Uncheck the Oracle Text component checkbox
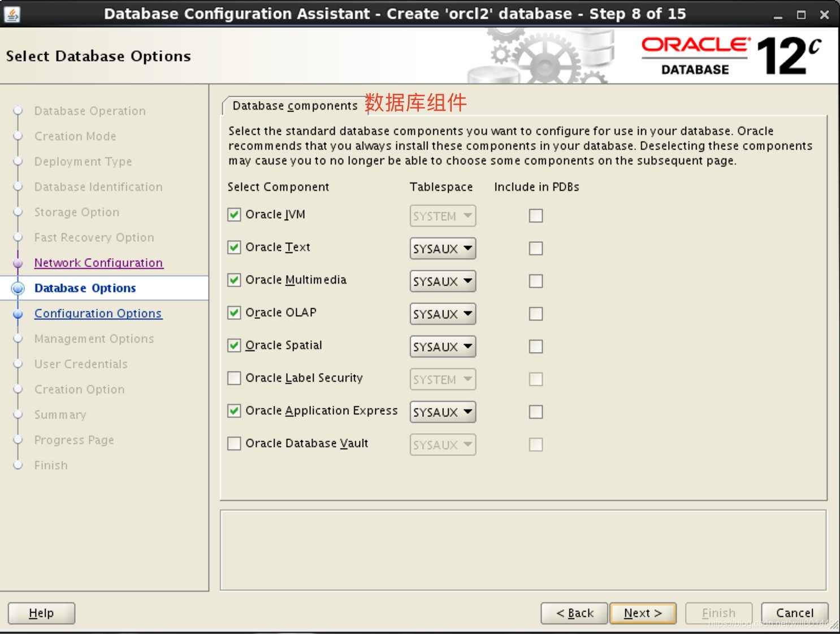Image resolution: width=840 pixels, height=634 pixels. 234,247
